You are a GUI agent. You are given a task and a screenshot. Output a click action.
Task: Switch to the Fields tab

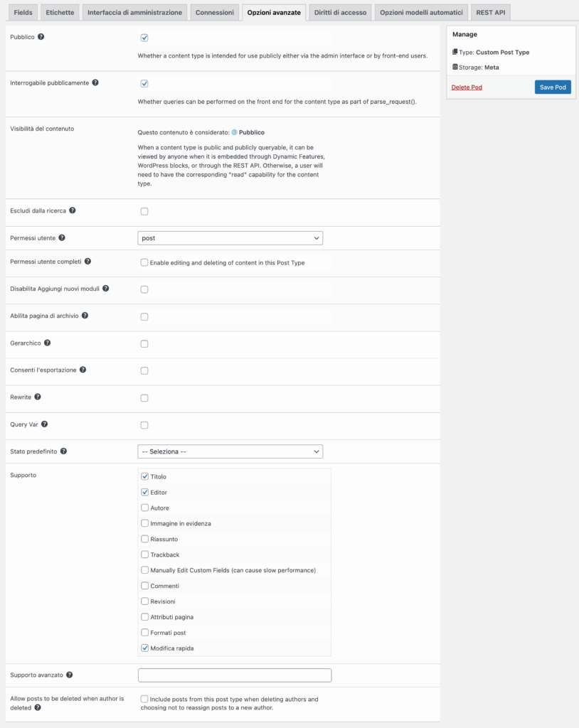pyautogui.click(x=23, y=13)
